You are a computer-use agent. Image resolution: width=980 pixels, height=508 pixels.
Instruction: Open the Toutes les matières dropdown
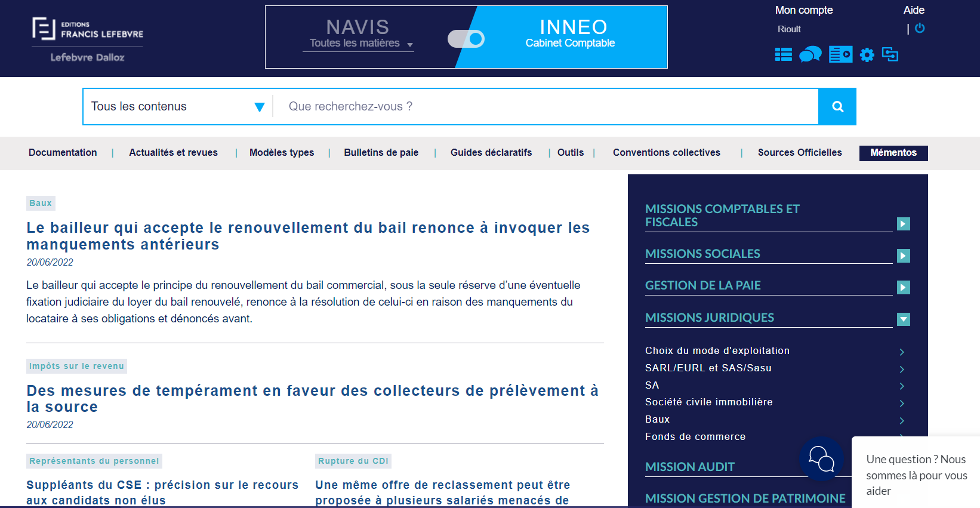[x=358, y=43]
